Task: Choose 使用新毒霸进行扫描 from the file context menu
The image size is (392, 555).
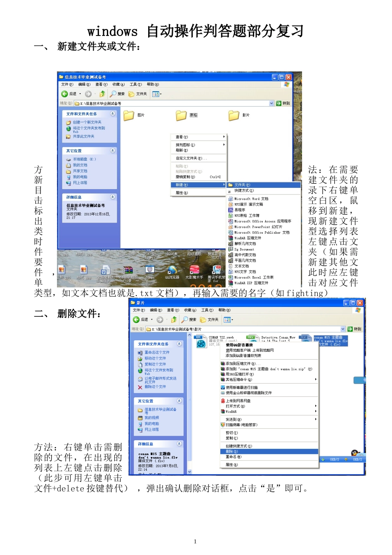Action: pyautogui.click(x=269, y=388)
